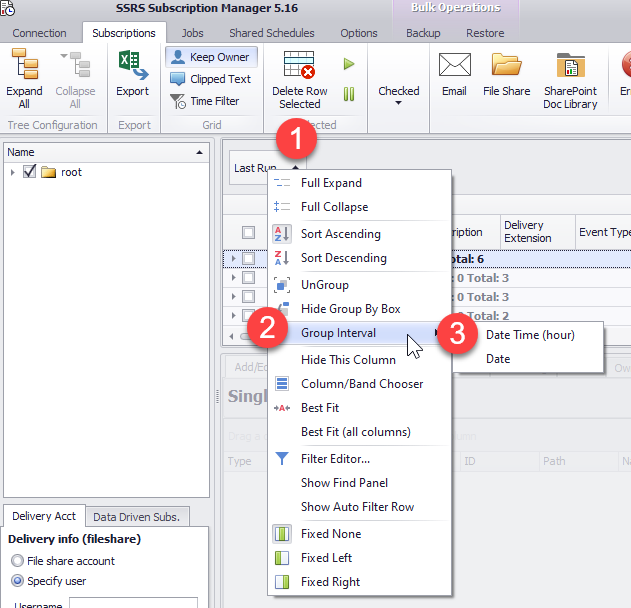Click the Email delivery icon
The image size is (631, 608).
(x=455, y=64)
